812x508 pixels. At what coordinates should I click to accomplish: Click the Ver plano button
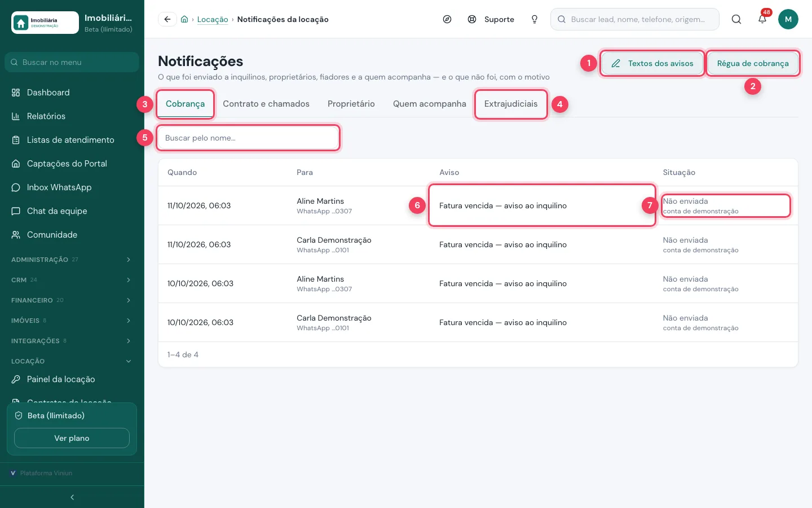[x=72, y=438]
